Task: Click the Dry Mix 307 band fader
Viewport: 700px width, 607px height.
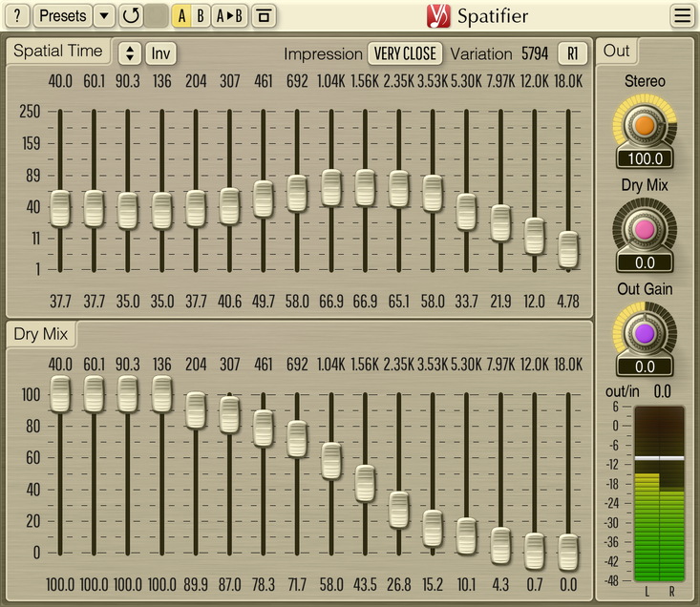Action: click(229, 415)
